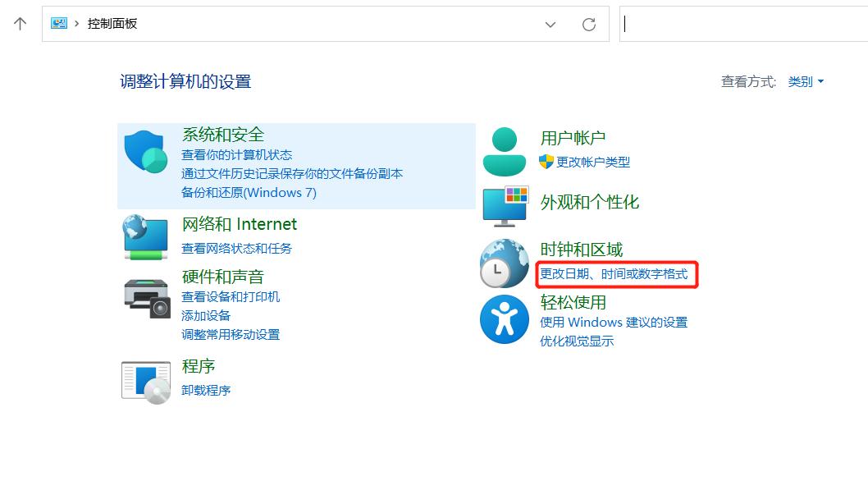
Task: Open 更改日期、时间或数字格式
Action: (x=614, y=275)
